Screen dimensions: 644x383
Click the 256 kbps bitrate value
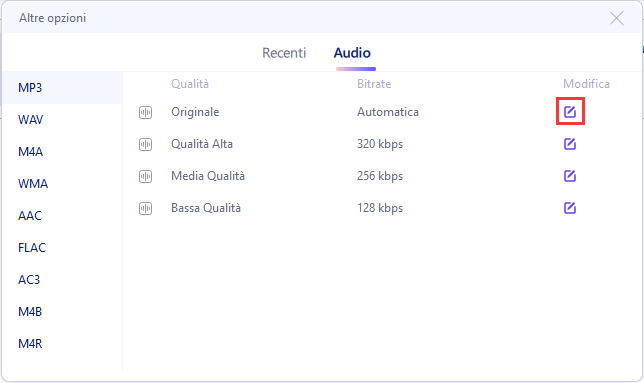pyautogui.click(x=380, y=176)
